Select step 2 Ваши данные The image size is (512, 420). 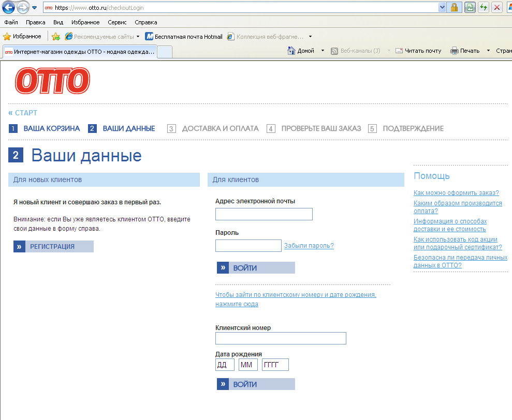(x=122, y=129)
